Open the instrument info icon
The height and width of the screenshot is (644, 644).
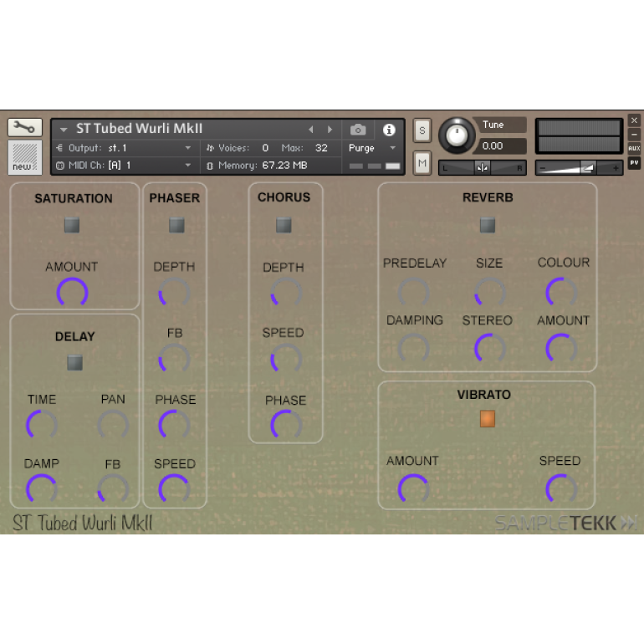[389, 130]
